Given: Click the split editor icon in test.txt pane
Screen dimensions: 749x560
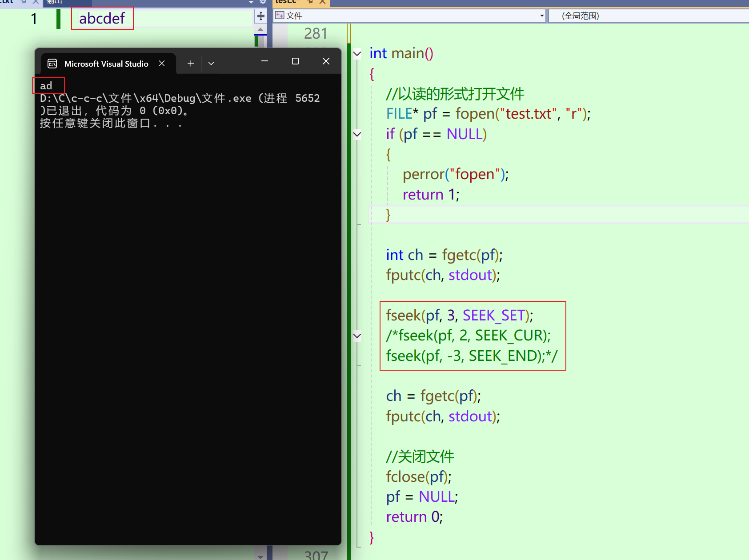Looking at the screenshot, I should coord(261,16).
